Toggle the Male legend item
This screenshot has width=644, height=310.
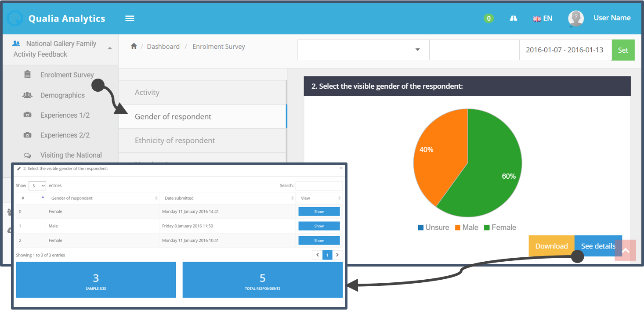click(466, 227)
